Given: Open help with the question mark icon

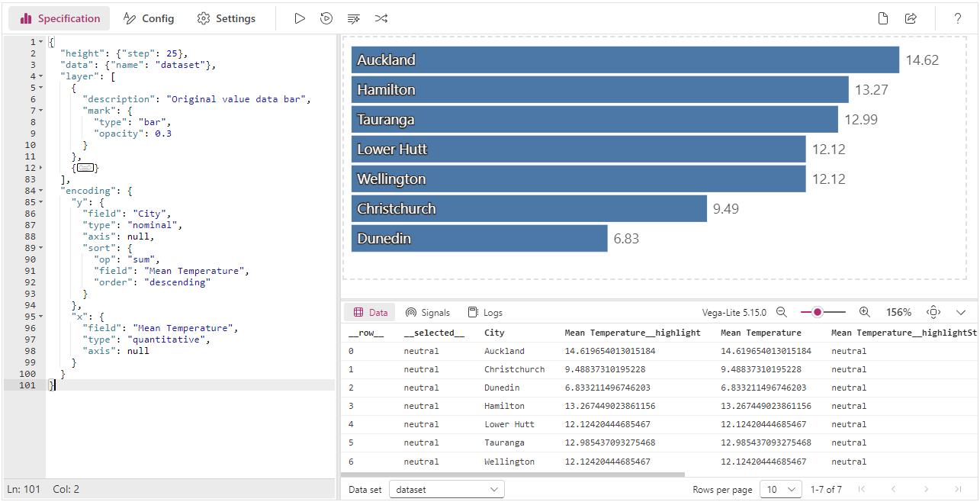Looking at the screenshot, I should point(958,18).
